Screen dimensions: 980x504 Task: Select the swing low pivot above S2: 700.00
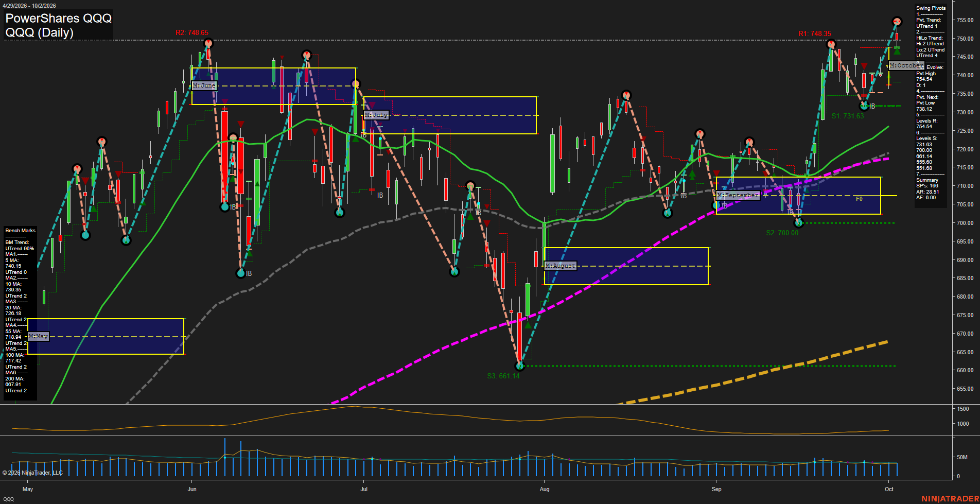click(x=798, y=222)
